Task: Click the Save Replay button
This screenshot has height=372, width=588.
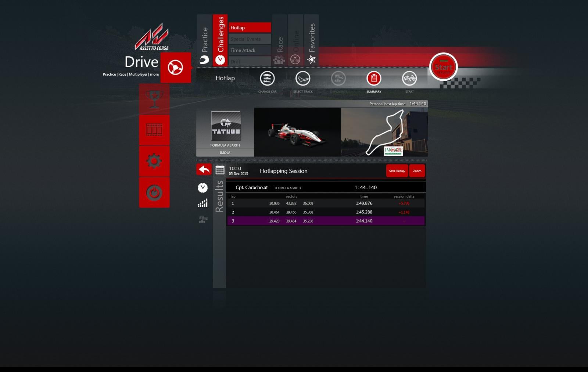Action: point(397,171)
